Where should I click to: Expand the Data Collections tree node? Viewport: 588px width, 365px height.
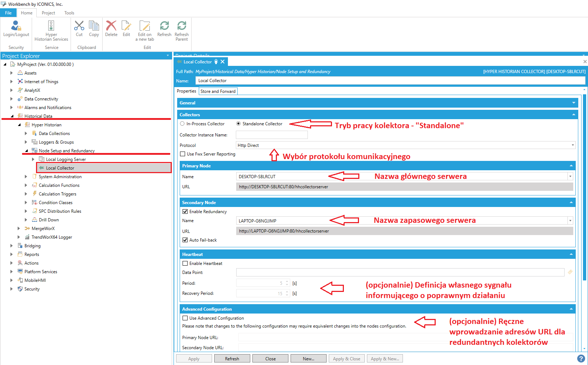click(x=26, y=133)
